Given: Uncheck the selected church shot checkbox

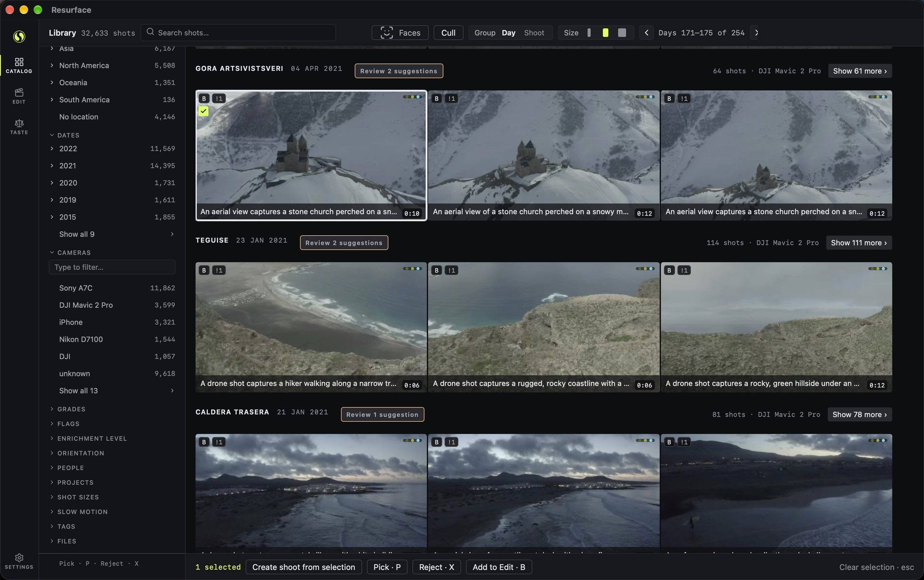Looking at the screenshot, I should point(204,111).
